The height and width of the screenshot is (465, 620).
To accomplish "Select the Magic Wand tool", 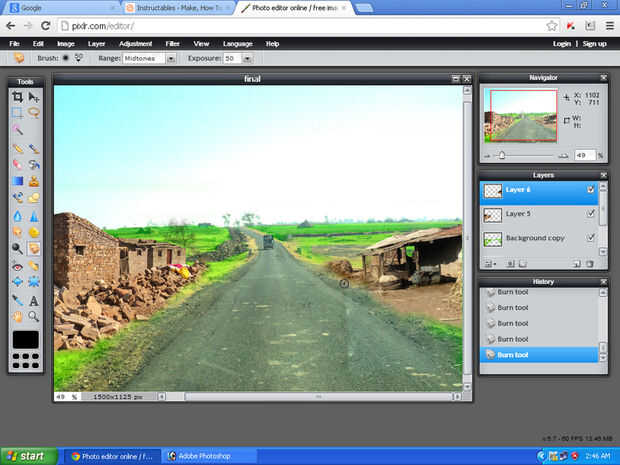I will pos(17,129).
